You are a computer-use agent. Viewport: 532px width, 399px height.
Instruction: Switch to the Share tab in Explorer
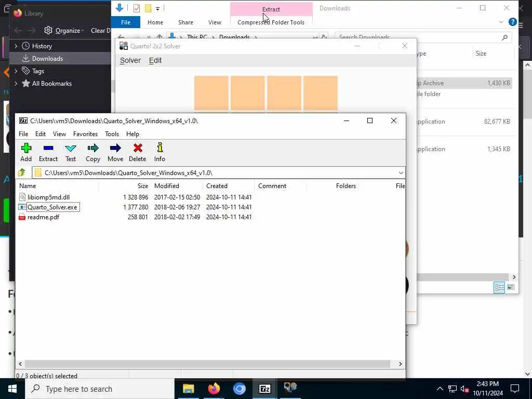[185, 22]
